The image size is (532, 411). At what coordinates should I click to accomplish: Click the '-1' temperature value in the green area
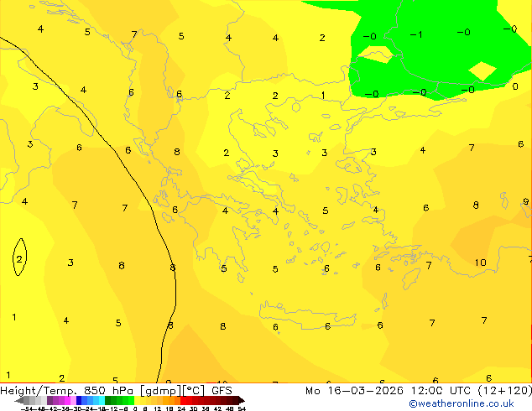point(416,34)
